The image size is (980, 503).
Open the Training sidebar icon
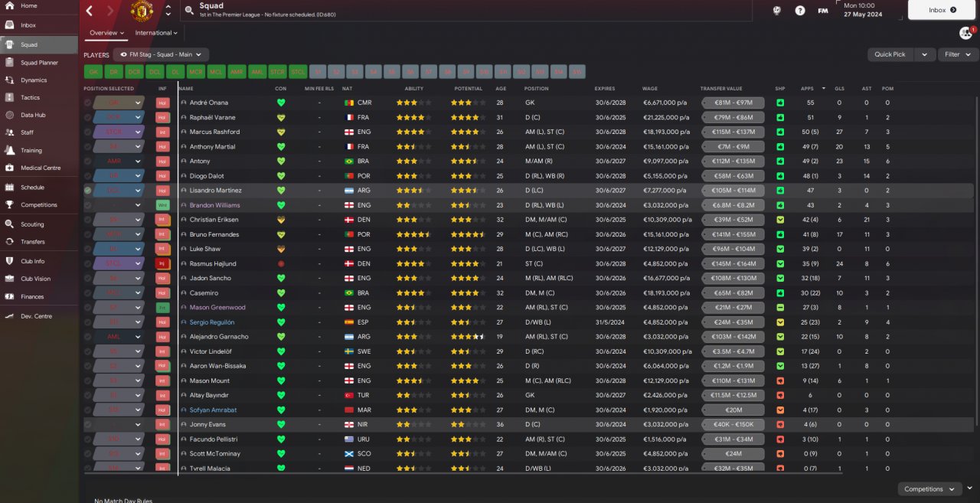tap(9, 151)
